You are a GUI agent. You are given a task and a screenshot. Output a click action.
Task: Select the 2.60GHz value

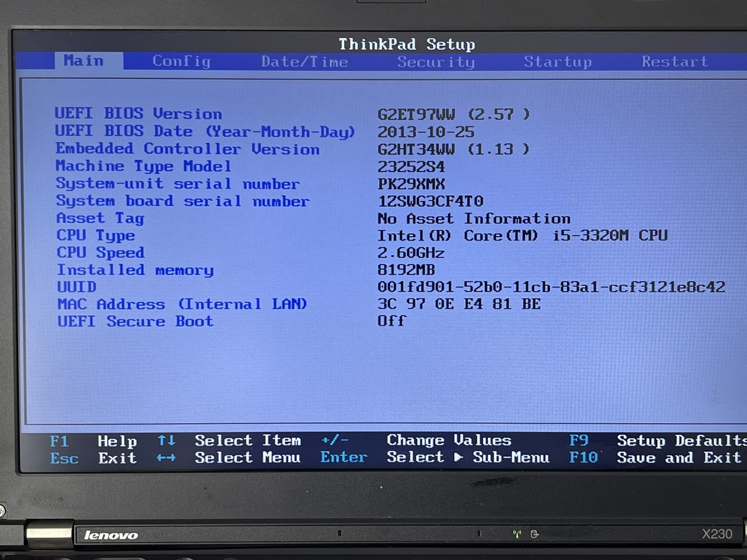coord(411,253)
